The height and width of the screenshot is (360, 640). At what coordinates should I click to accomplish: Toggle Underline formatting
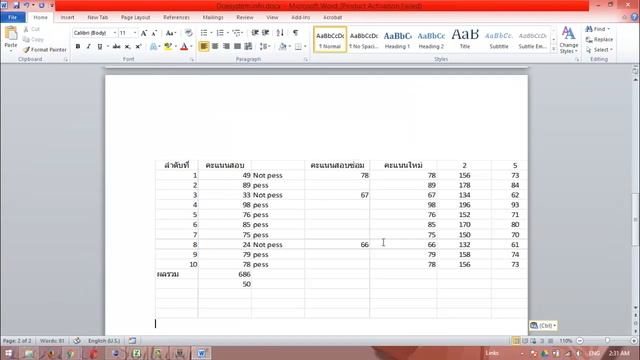[99, 47]
